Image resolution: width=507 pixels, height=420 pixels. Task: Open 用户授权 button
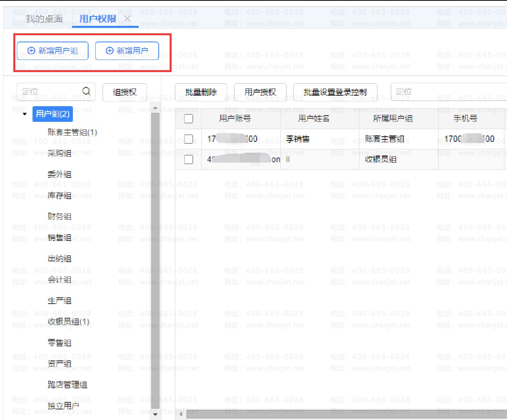(x=260, y=92)
